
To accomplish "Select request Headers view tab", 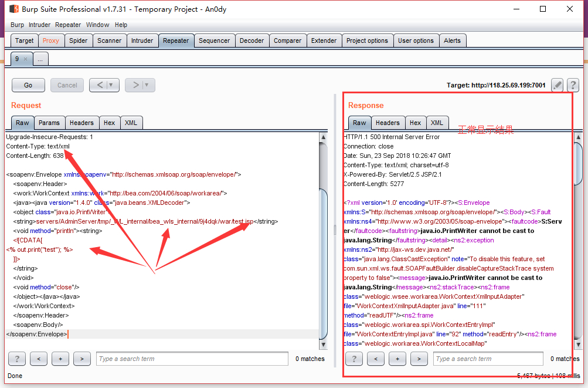I will (81, 123).
